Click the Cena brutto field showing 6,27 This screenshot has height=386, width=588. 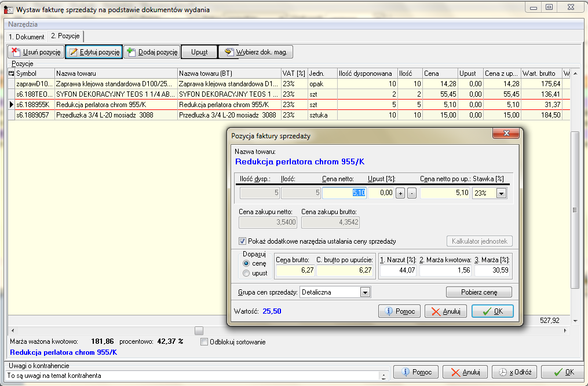[x=295, y=270]
